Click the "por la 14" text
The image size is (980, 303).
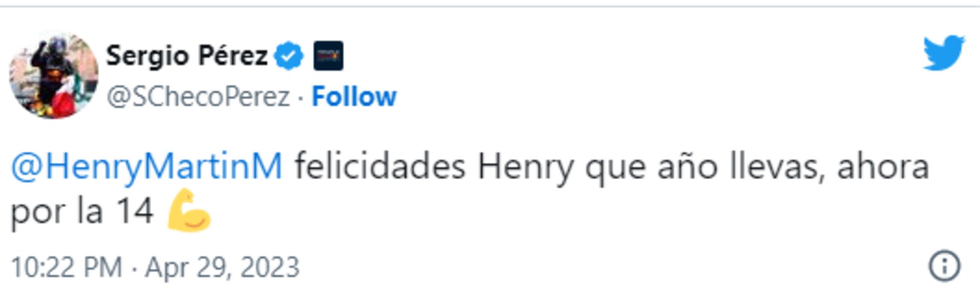coord(82,211)
